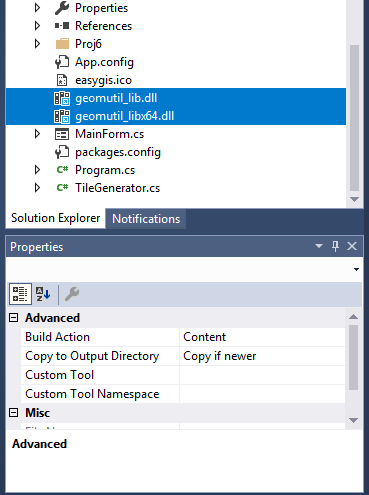Viewport: 369px width, 495px height.
Task: Collapse the Misc property category
Action: [x=14, y=413]
